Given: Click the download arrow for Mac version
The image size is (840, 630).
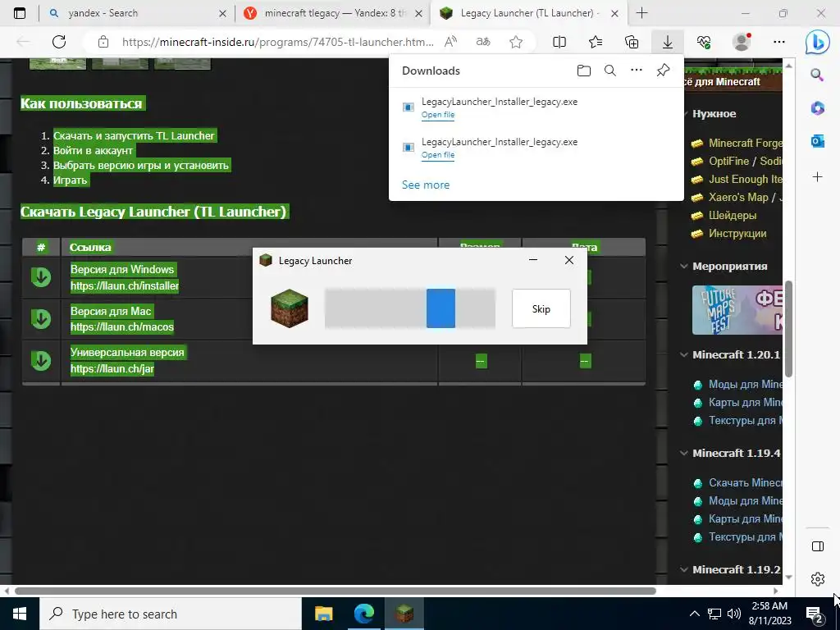Looking at the screenshot, I should click(x=41, y=319).
